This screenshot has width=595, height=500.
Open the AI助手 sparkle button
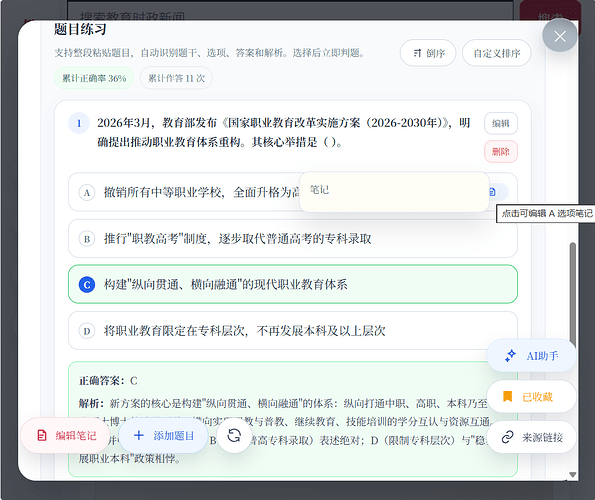point(531,356)
